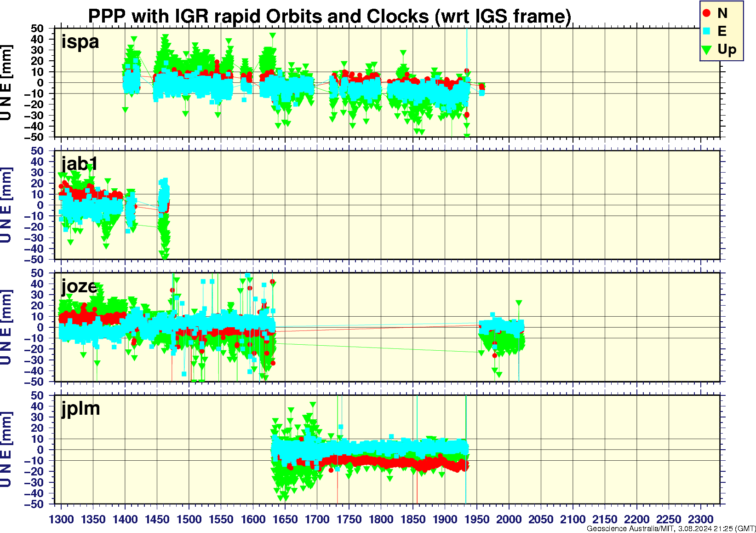
Task: Click the y-axis value 0 of jab1 panel
Action: click(40, 205)
